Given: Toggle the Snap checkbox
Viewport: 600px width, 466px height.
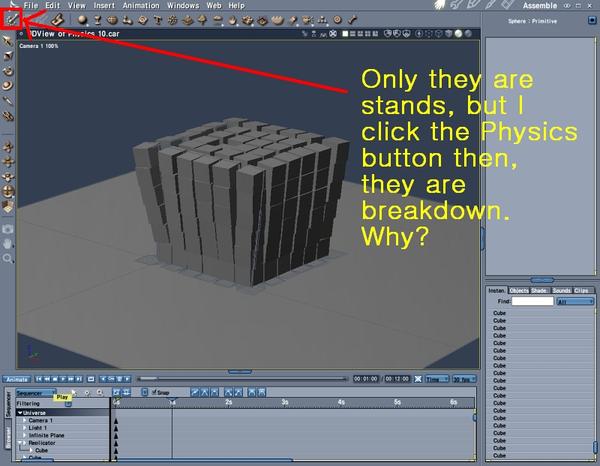Looking at the screenshot, I should pos(154,392).
